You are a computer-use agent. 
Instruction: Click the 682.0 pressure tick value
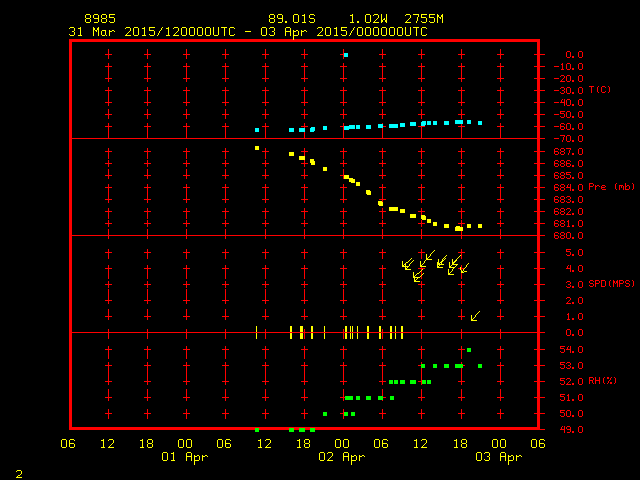(568, 211)
